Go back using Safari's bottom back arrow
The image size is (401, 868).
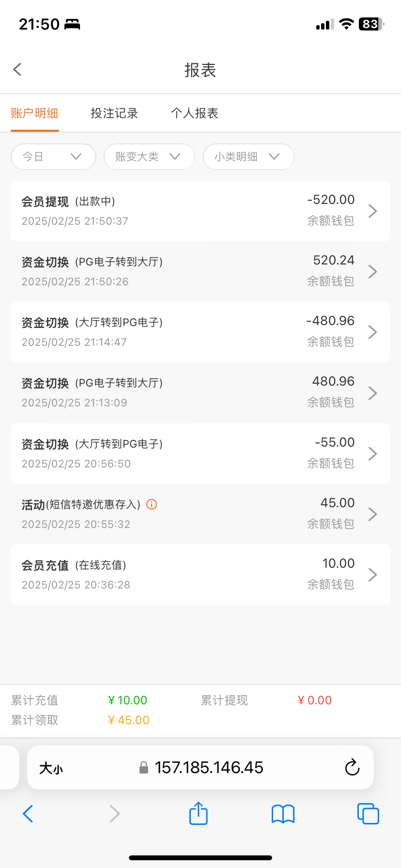coord(28,814)
